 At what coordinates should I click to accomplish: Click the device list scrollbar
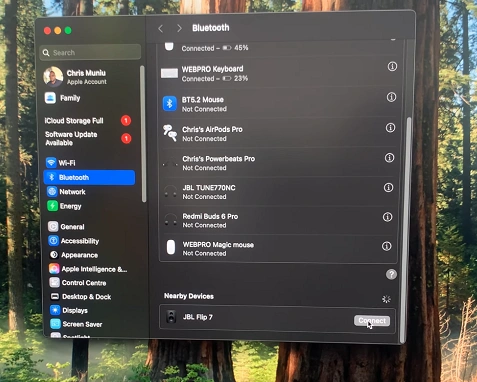[405, 229]
